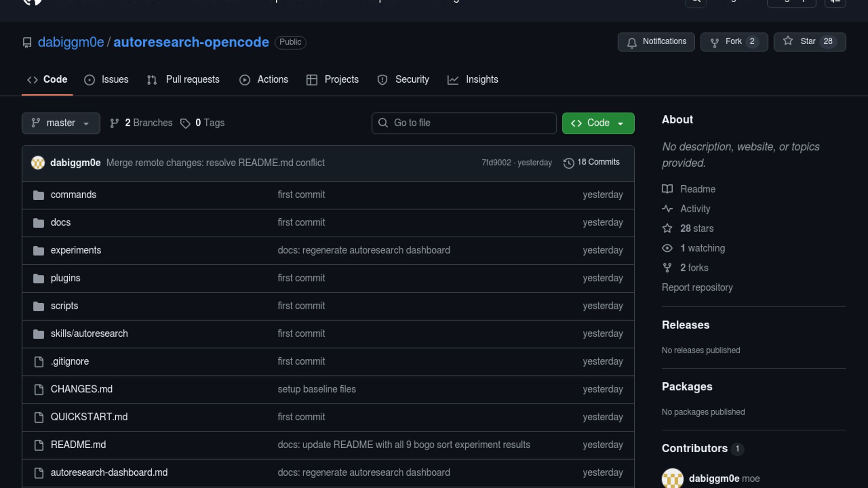Image resolution: width=868 pixels, height=488 pixels.
Task: Click the watching eye icon link
Action: pos(667,248)
